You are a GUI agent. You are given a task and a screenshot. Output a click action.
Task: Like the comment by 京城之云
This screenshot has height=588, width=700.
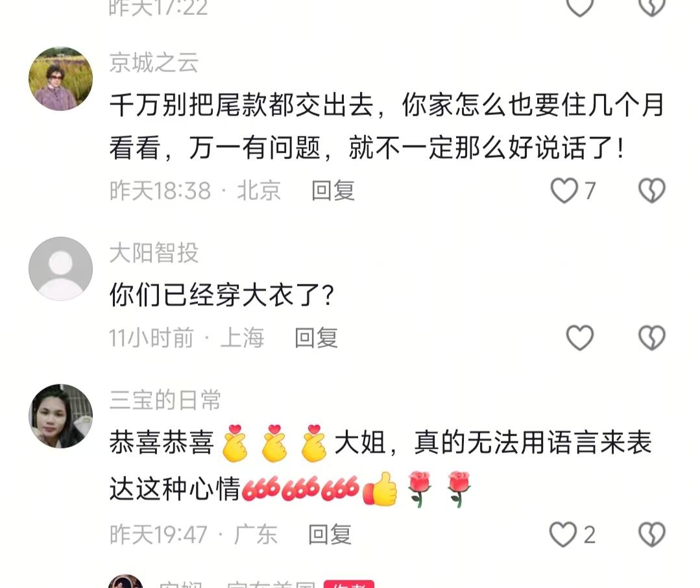pos(564,191)
